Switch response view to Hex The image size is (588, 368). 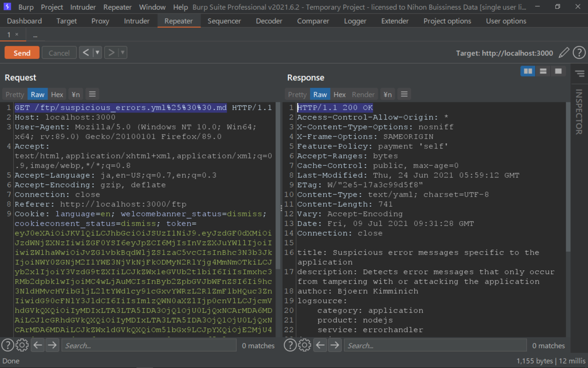tap(340, 94)
